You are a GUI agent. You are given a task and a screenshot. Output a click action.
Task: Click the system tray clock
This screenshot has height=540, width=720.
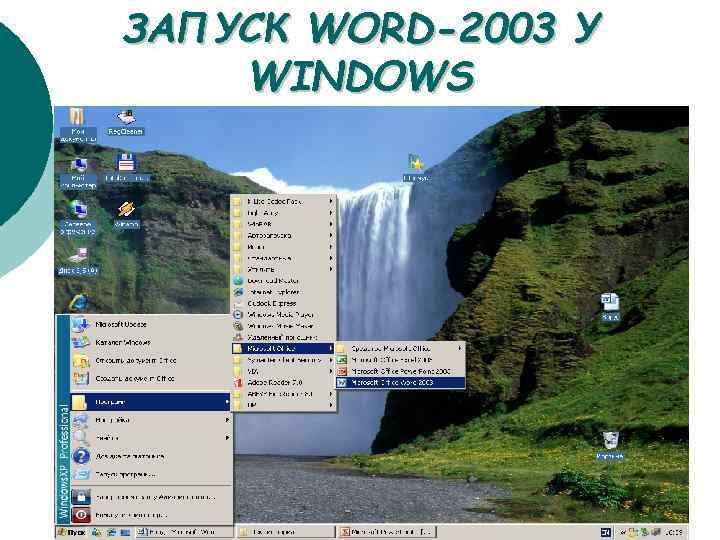click(x=673, y=533)
